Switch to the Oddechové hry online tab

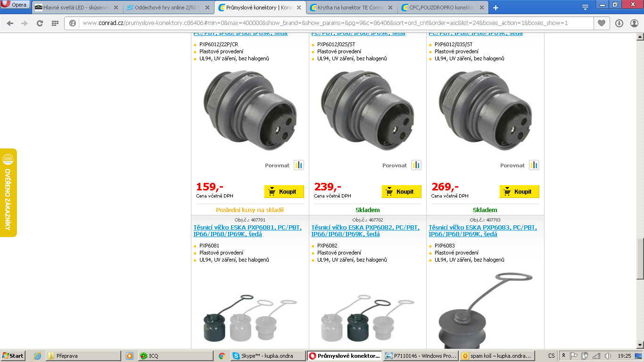coord(168,8)
